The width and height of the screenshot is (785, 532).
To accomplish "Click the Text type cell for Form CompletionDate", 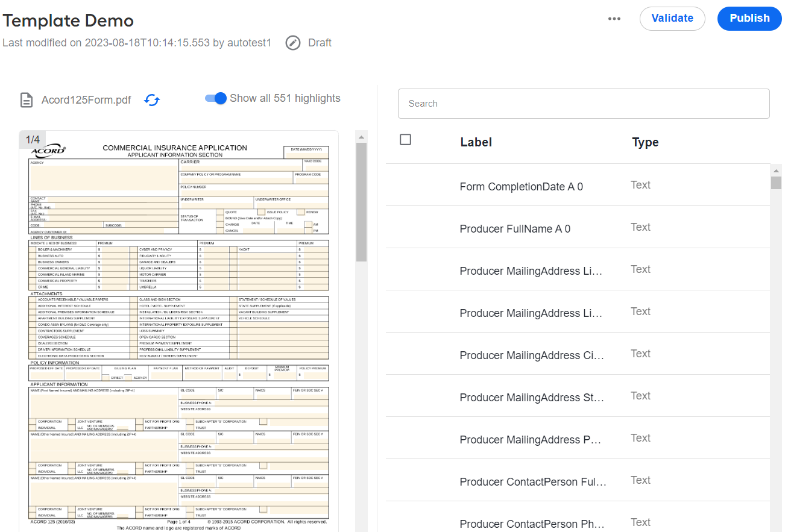I will 640,185.
